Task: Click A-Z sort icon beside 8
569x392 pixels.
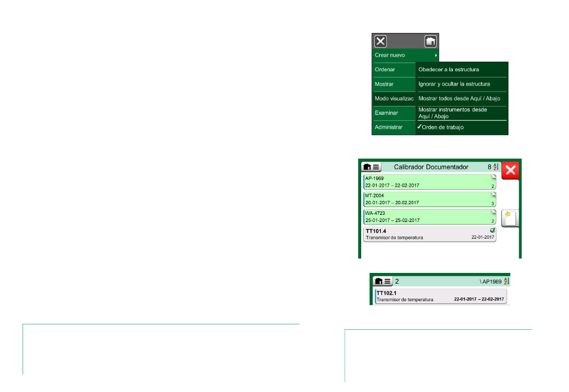Action: (496, 167)
